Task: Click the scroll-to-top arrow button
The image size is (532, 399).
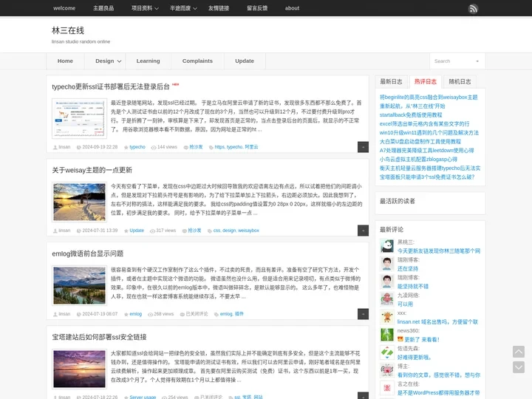Action: point(519,352)
